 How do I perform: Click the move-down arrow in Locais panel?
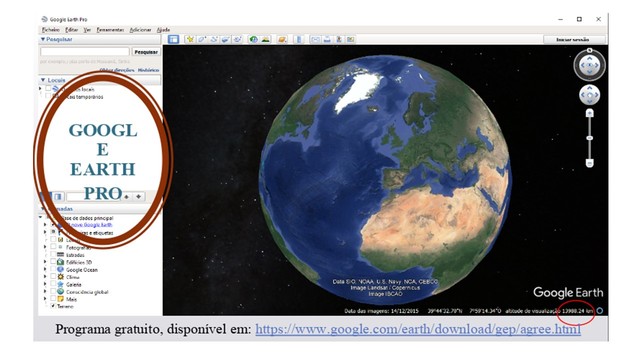point(139,197)
